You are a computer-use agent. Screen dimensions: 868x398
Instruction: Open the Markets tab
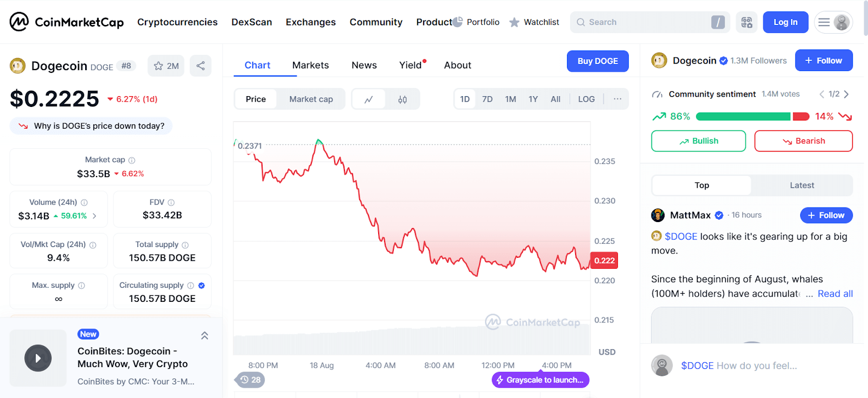pyautogui.click(x=310, y=65)
